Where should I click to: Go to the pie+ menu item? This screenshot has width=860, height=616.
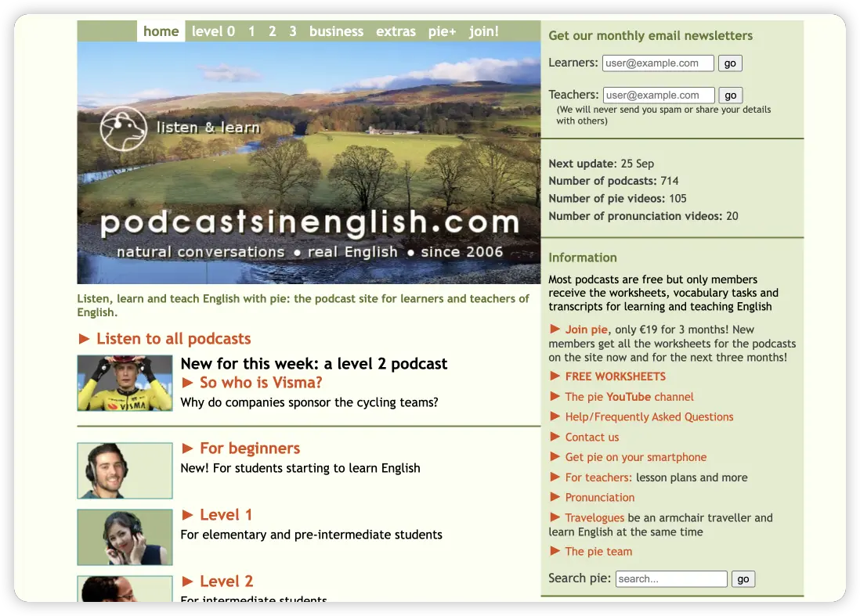tap(442, 31)
